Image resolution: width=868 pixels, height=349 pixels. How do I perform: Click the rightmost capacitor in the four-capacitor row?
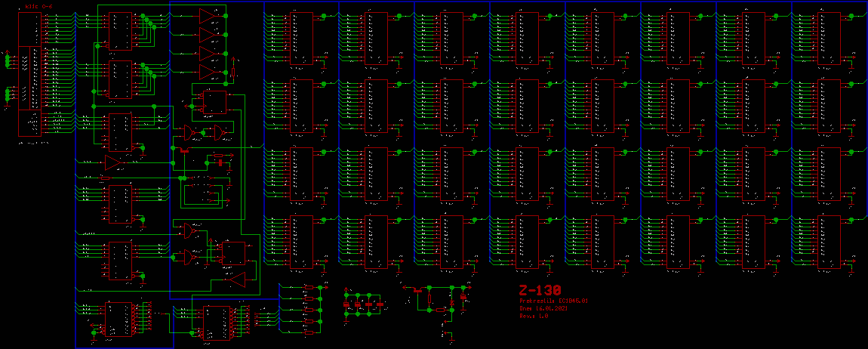pos(380,304)
